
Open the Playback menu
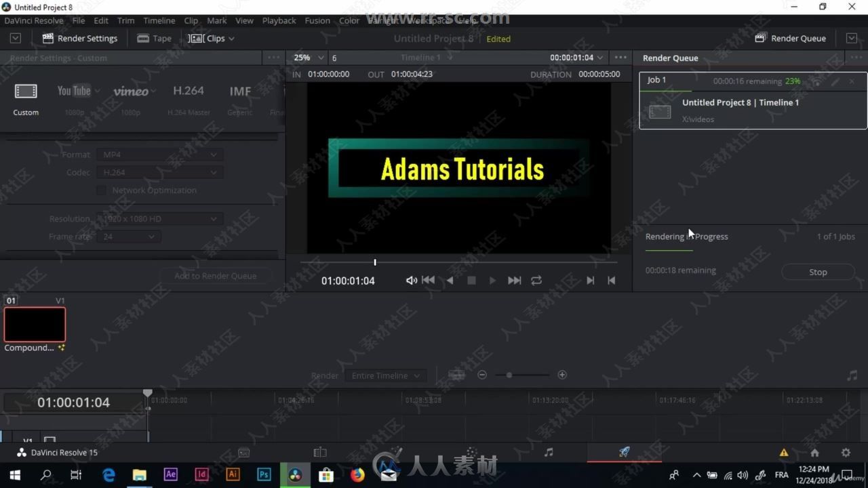pos(279,20)
